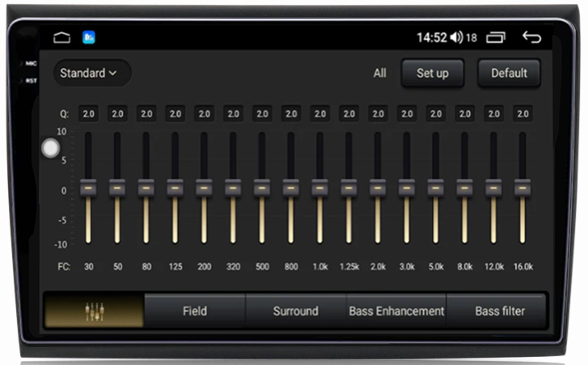Viewport: 588px width, 365px height.
Task: Tap the speaker volume icon
Action: click(x=456, y=37)
